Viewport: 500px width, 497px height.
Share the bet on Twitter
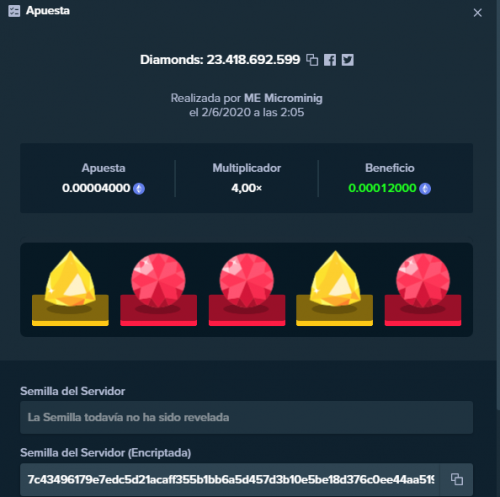click(x=348, y=60)
